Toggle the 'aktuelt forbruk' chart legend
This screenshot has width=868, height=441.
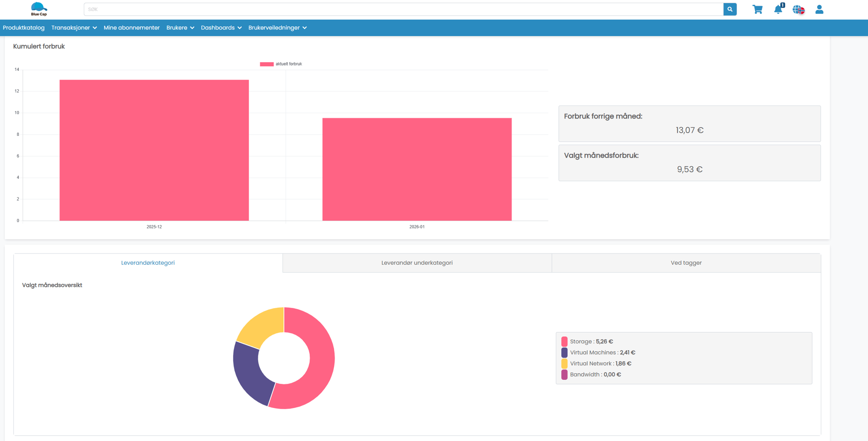coord(281,64)
